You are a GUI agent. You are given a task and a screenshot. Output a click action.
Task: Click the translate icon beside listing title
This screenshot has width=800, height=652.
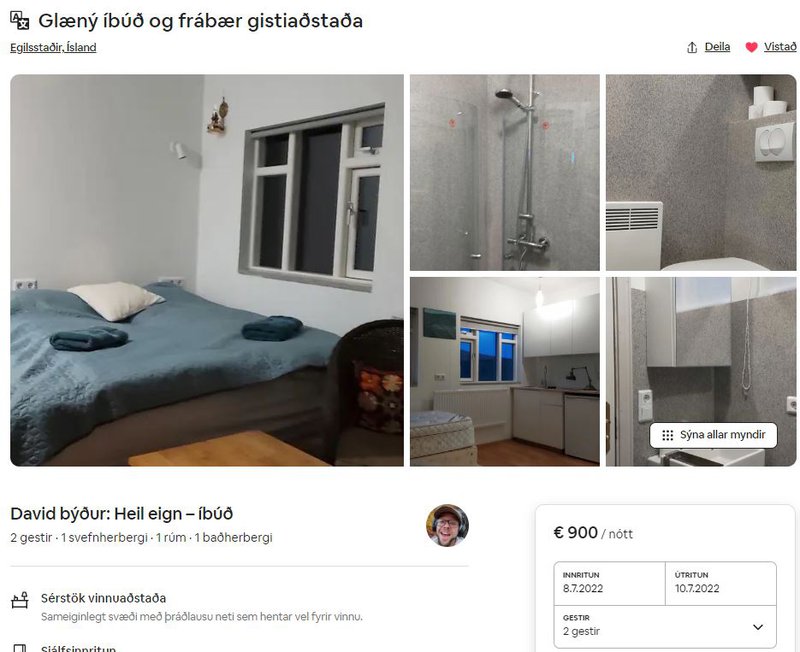point(20,20)
